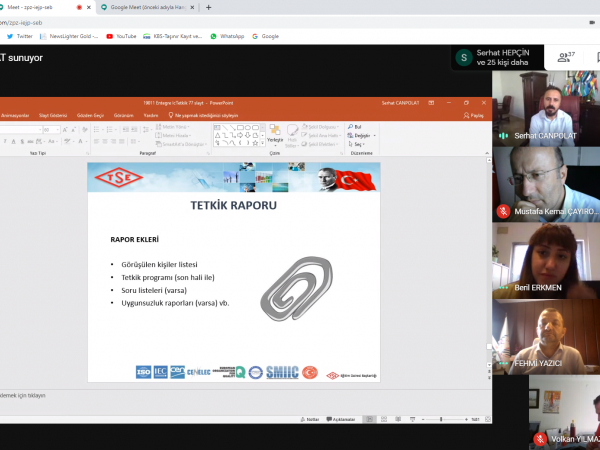Select the five-point Star shape in gallery
This screenshot has width=600, height=450.
(255, 143)
